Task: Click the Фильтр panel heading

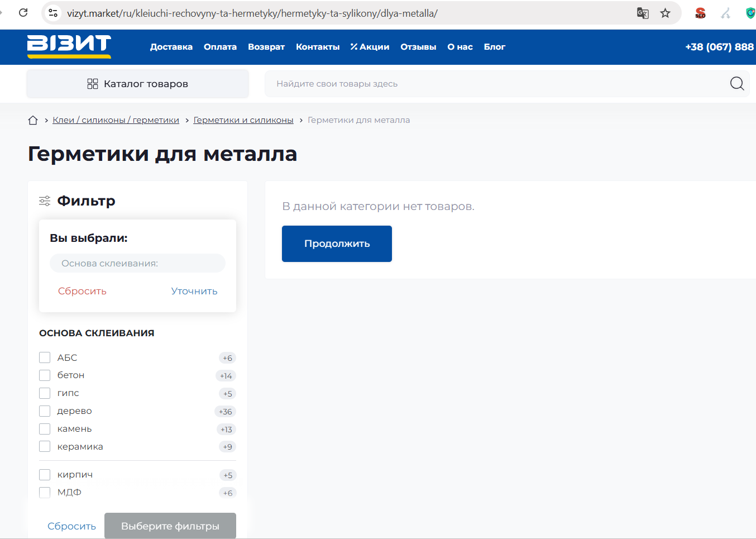Action: (x=87, y=201)
